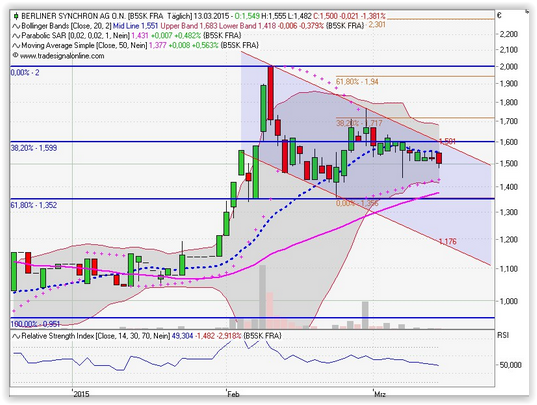This screenshot has height=405, width=537.
Task: Click the closing price C:1,500 in header
Action: point(325,16)
